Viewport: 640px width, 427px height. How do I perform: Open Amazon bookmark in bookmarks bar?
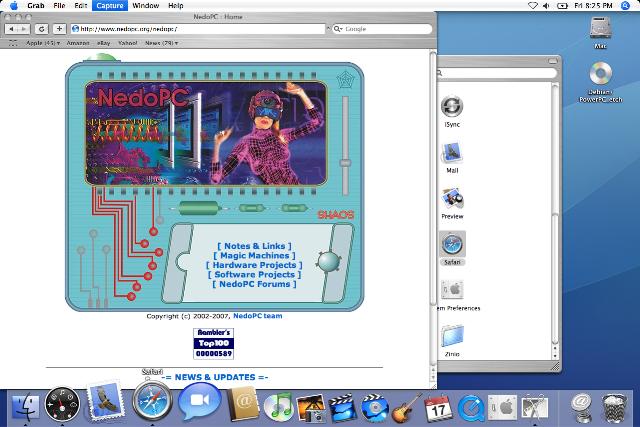(x=78, y=43)
